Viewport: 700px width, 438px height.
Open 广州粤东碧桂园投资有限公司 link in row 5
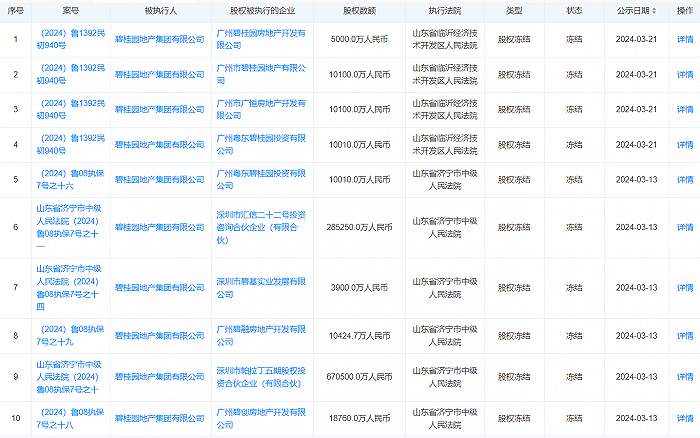click(x=261, y=179)
